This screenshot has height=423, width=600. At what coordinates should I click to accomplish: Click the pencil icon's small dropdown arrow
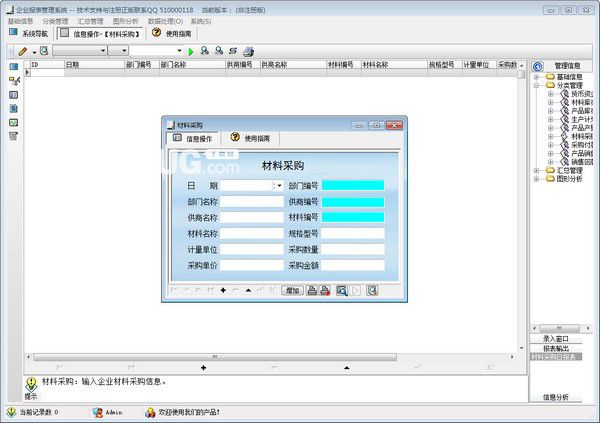[x=34, y=52]
